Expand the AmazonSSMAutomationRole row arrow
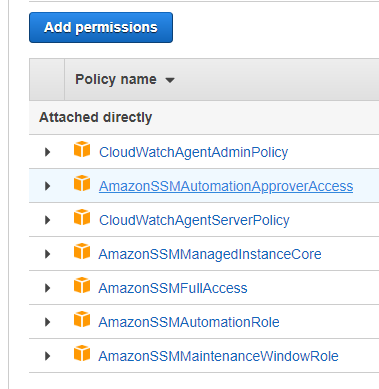This screenshot has height=389, width=379. click(48, 322)
